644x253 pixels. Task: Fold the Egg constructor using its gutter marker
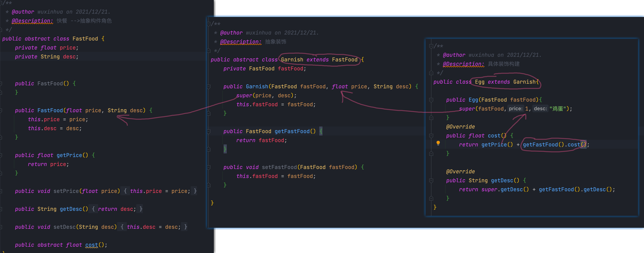click(431, 100)
